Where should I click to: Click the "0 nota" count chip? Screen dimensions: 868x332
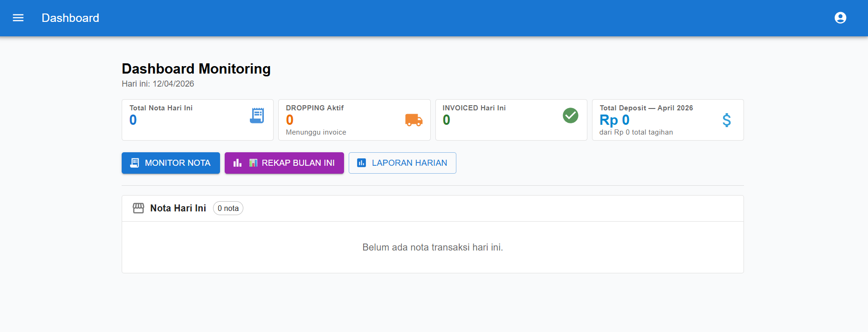pos(228,208)
